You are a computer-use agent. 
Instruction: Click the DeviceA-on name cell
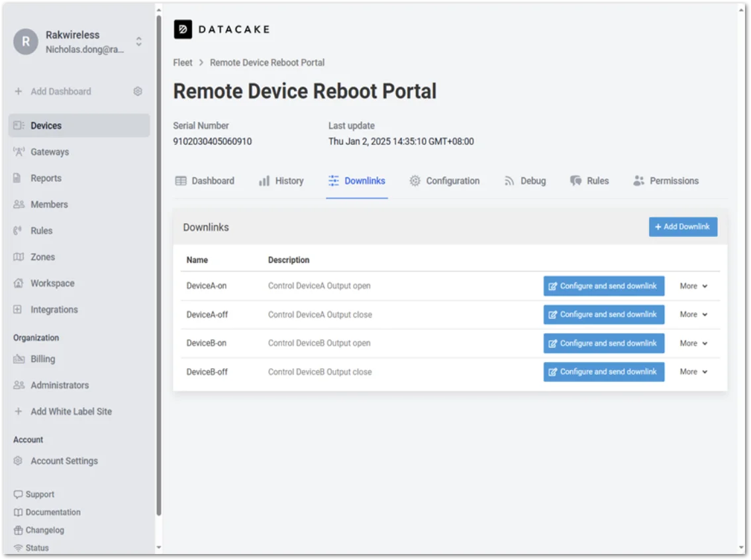click(207, 286)
